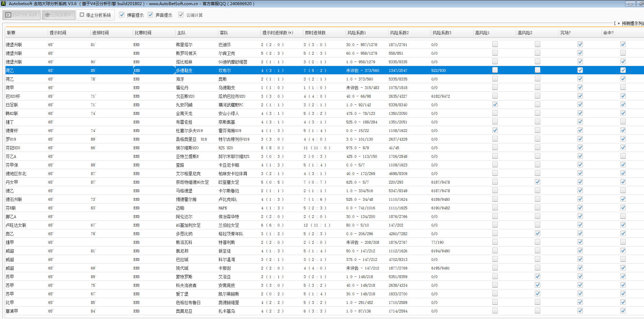Click the 云端连接中 cloud button
This screenshot has height=319, width=644.
pyautogui.click(x=58, y=15)
